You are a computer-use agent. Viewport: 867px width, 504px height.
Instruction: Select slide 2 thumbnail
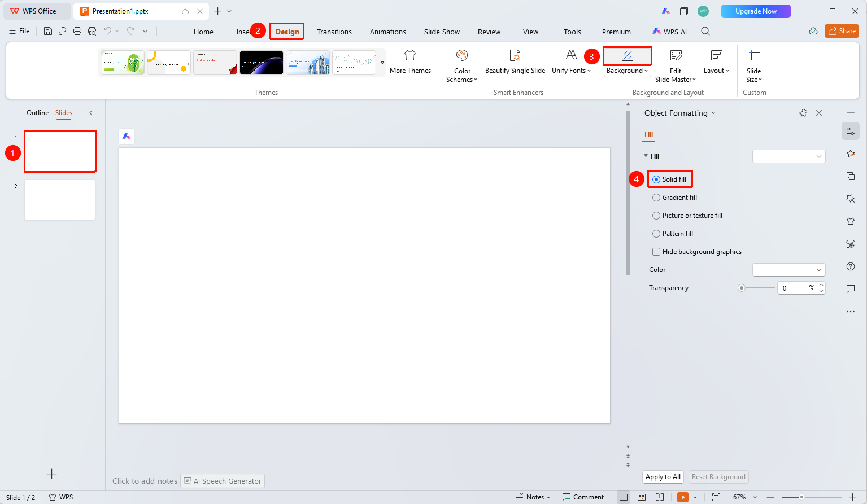click(x=60, y=200)
